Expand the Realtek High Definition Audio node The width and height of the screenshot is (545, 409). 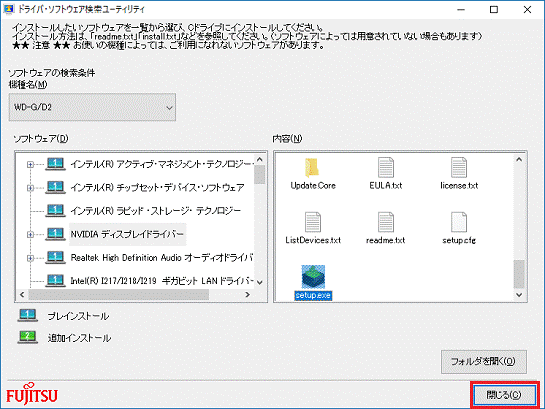(30, 258)
